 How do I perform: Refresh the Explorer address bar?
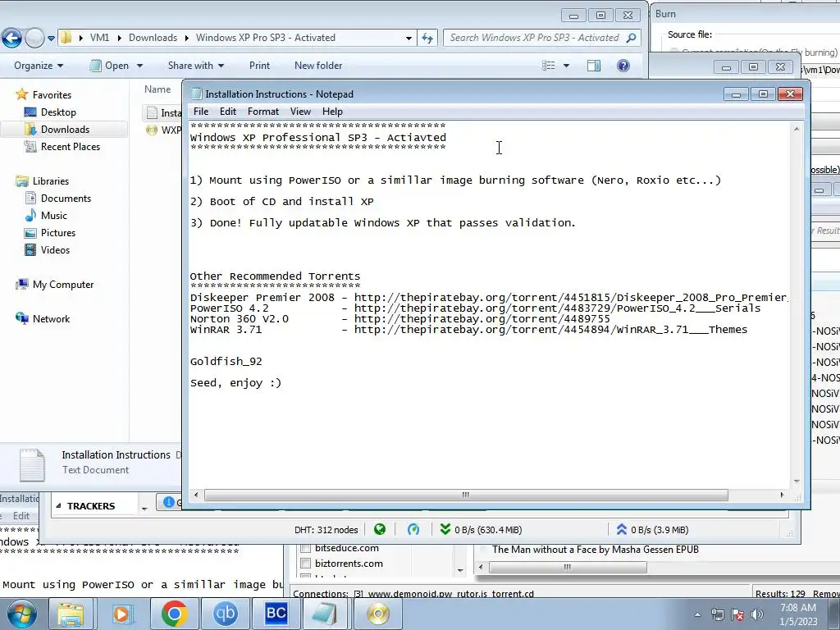427,38
